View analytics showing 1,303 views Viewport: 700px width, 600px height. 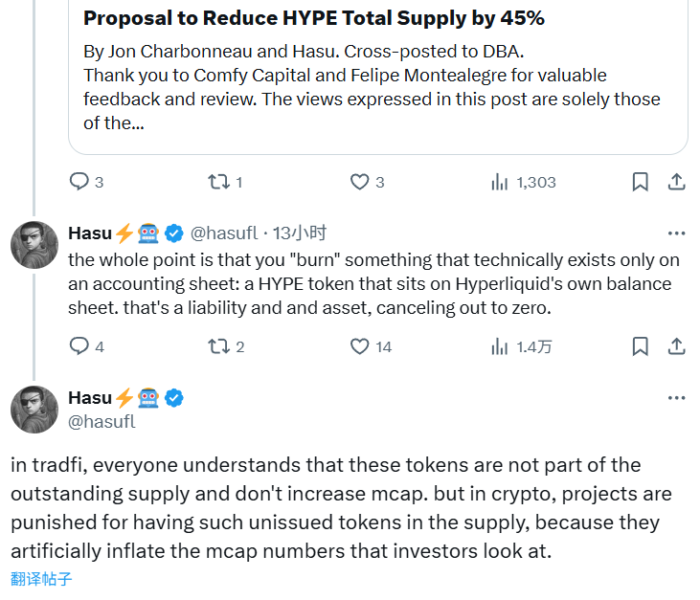pyautogui.click(x=499, y=182)
